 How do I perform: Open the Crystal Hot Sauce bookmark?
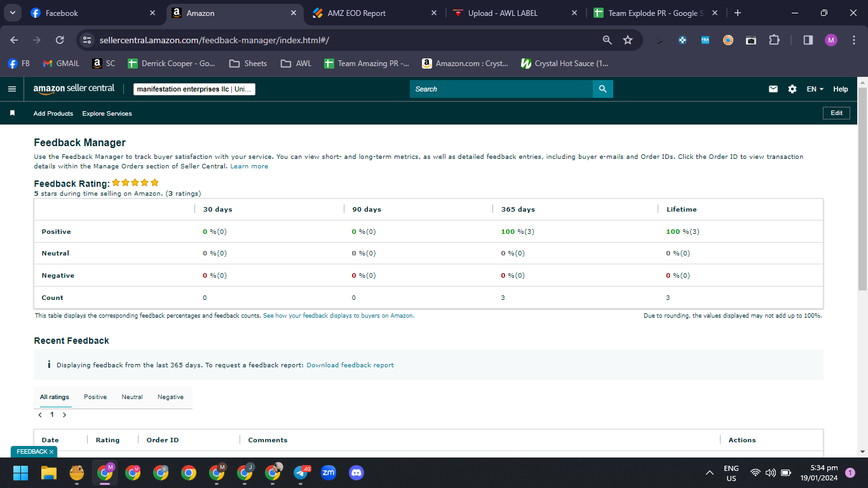564,64
